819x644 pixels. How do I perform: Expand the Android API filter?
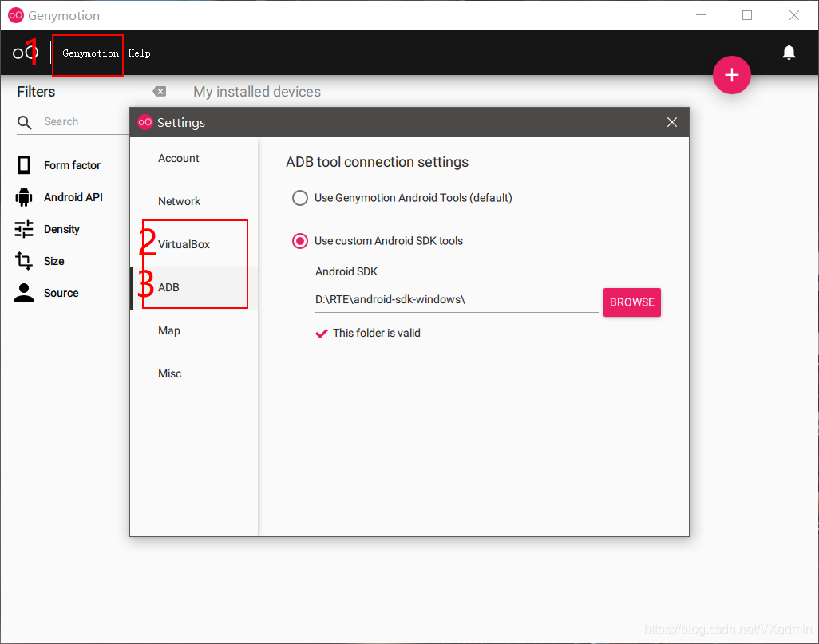click(73, 197)
